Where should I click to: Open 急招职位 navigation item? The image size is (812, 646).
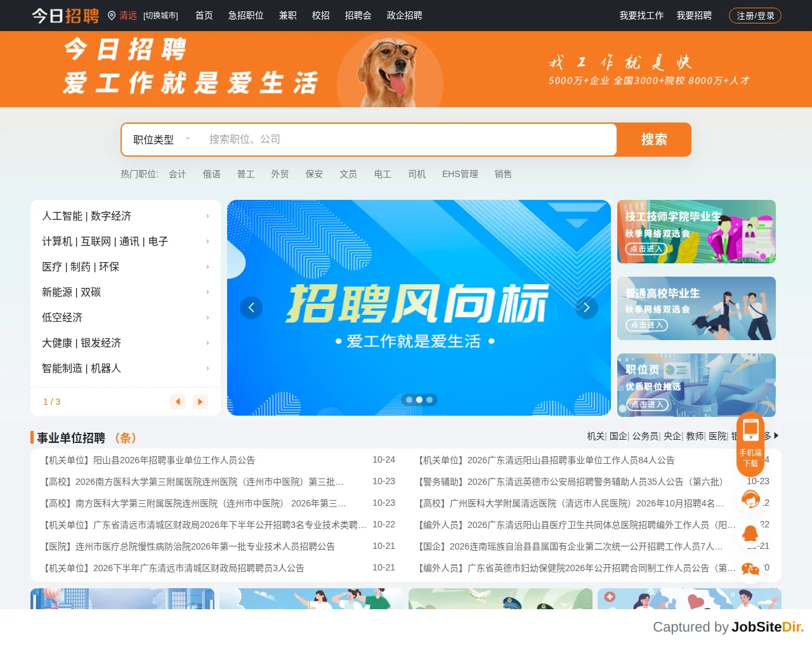coord(246,15)
